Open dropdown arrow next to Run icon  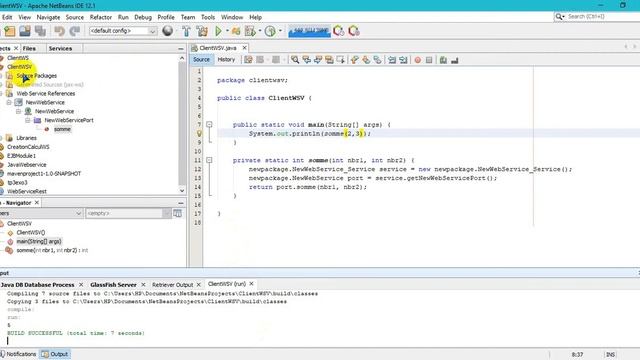pyautogui.click(x=227, y=31)
